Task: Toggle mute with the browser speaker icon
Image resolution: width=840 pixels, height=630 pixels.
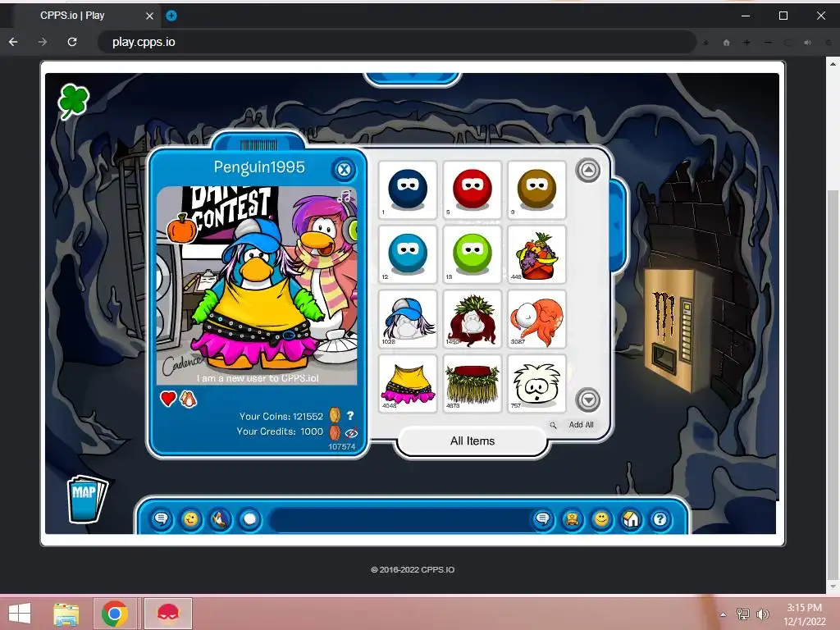Action: (x=807, y=43)
